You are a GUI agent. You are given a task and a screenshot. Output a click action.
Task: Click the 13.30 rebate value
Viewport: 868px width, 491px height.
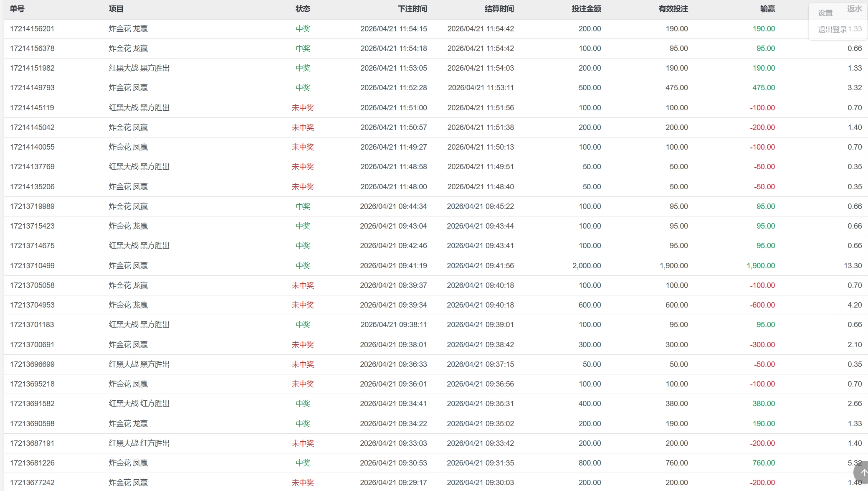pos(853,266)
